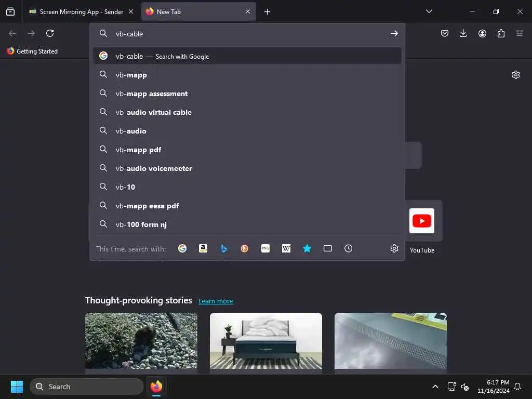532x399 pixels.
Task: Open the notifications bell in the taskbar
Action: tap(517, 387)
